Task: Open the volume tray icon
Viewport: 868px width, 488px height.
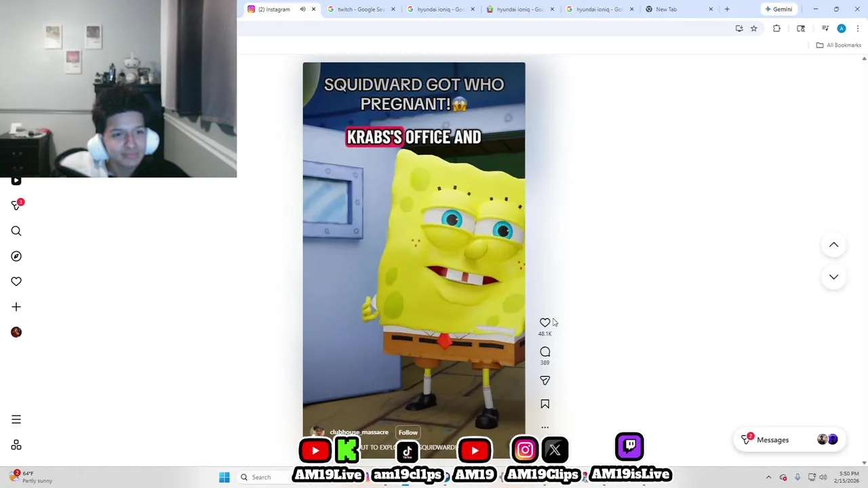Action: click(x=825, y=477)
